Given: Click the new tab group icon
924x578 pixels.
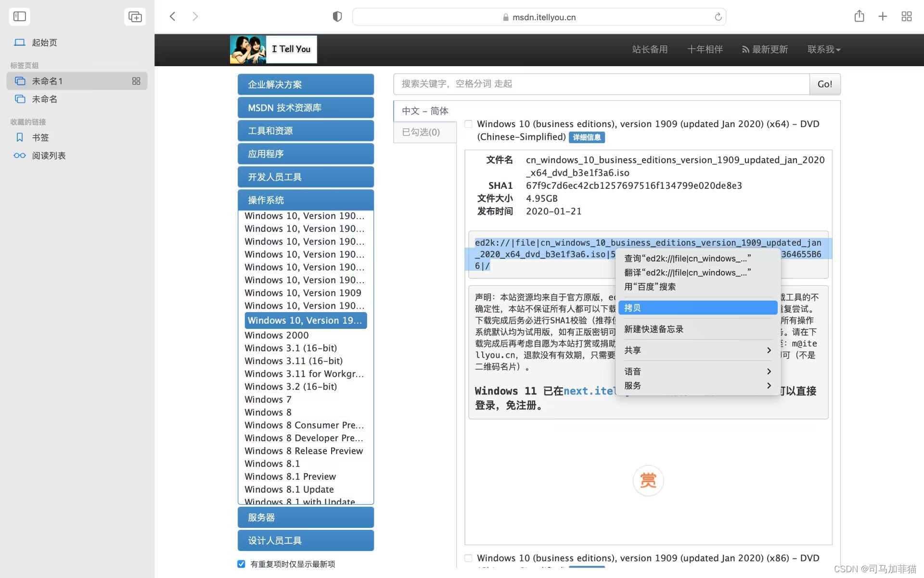Looking at the screenshot, I should 135,16.
